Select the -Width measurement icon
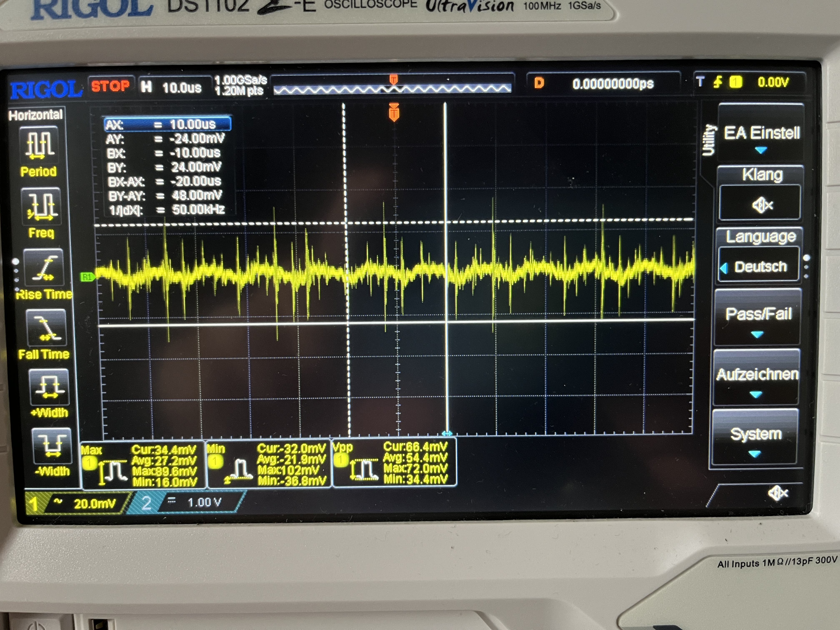Viewport: 840px width, 630px height. click(52, 445)
